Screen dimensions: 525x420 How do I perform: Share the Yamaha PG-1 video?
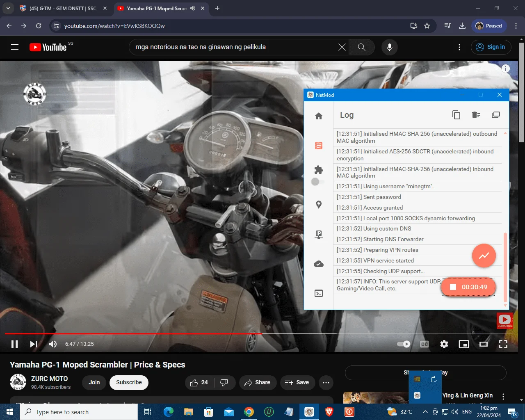click(258, 383)
